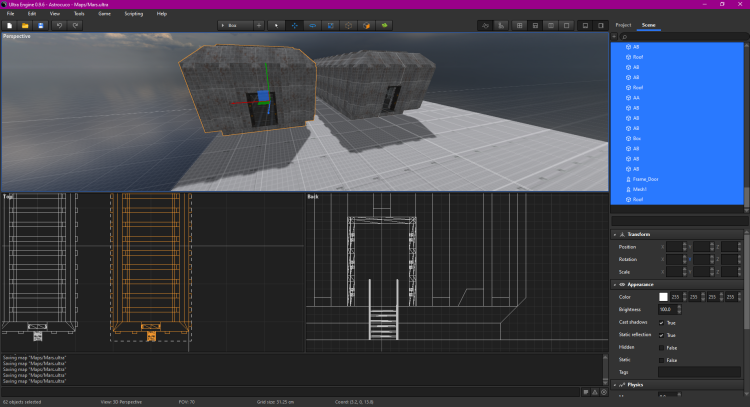This screenshot has width=750, height=407.
Task: Toggle the Static reflection checkbox
Action: (661, 335)
